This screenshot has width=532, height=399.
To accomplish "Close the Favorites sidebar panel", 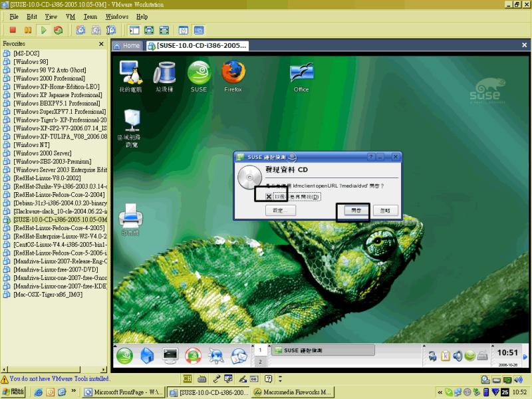I will point(102,44).
